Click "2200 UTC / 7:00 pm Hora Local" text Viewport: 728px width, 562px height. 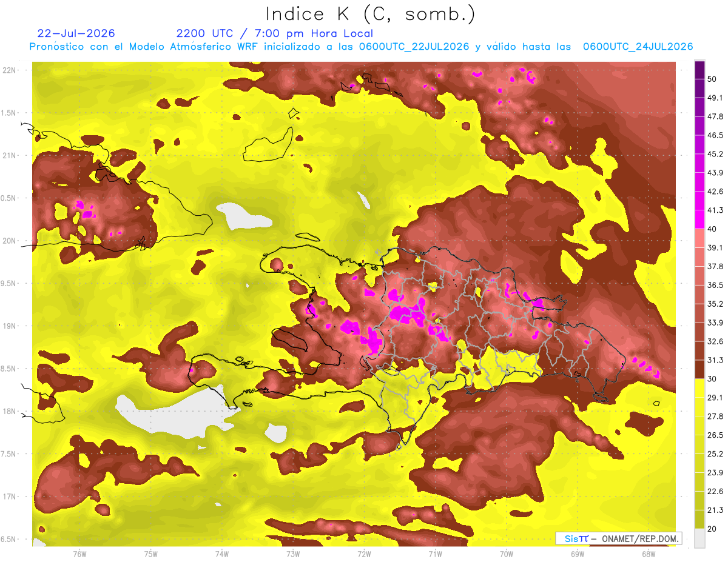pyautogui.click(x=274, y=33)
